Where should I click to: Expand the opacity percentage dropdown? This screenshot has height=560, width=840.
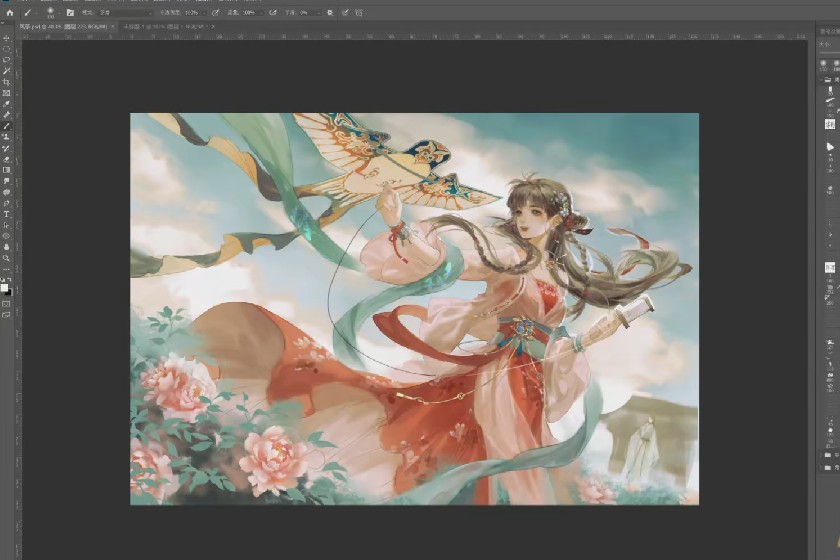point(202,12)
